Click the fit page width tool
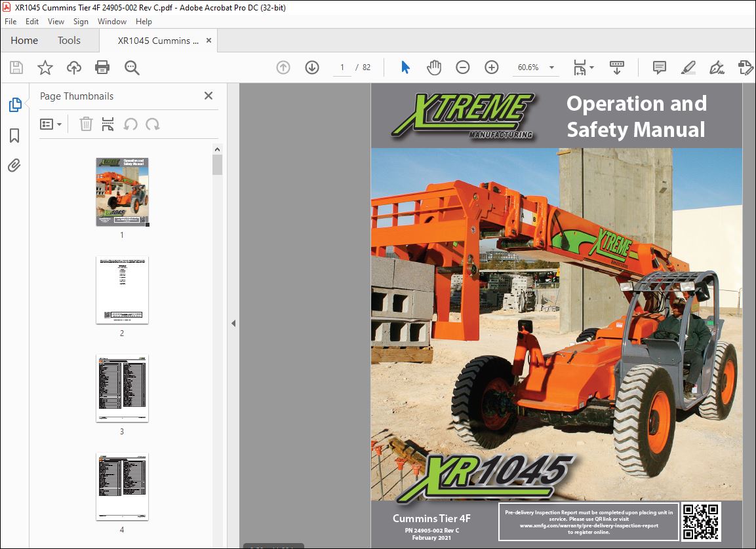756x549 pixels. [580, 67]
